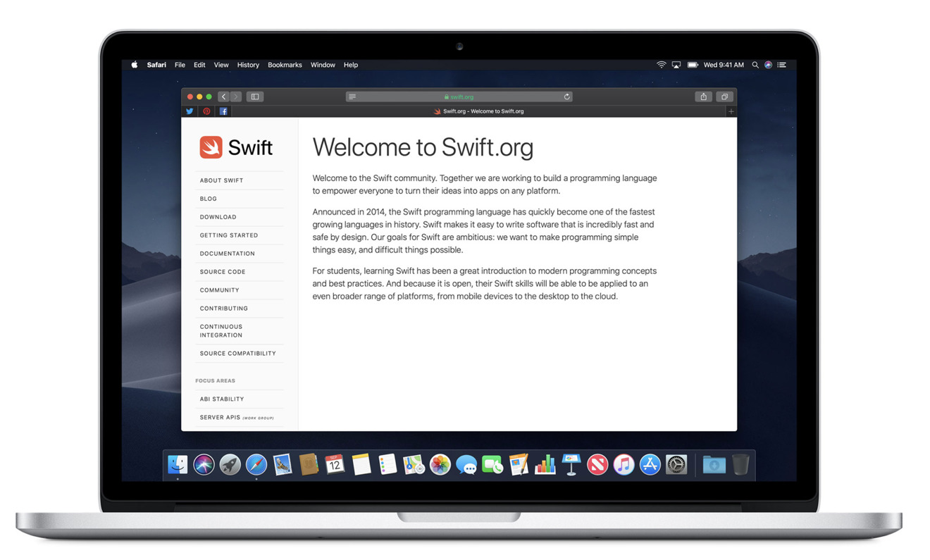Open Launchpad rocket icon in Dock
The height and width of the screenshot is (560, 930).
(x=230, y=465)
